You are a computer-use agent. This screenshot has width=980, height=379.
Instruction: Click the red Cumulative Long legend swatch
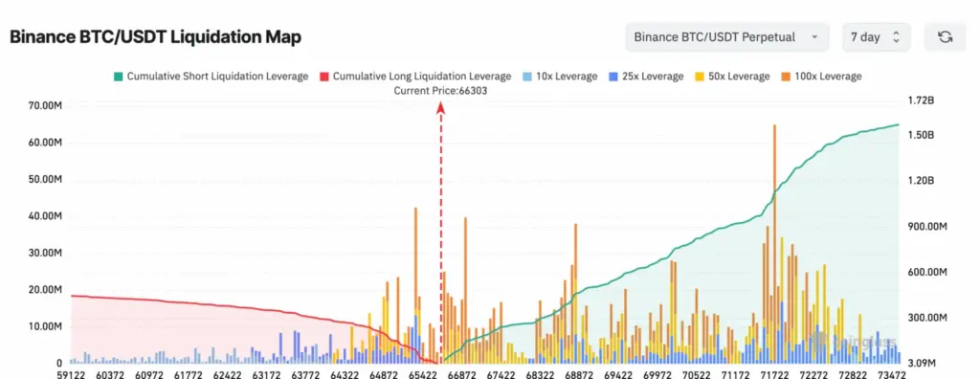(x=323, y=77)
